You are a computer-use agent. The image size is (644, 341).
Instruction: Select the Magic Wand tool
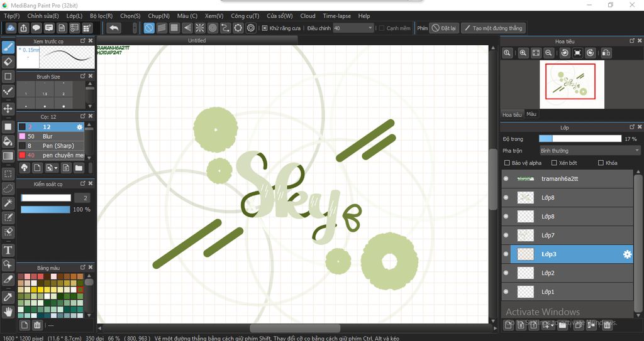click(x=8, y=203)
